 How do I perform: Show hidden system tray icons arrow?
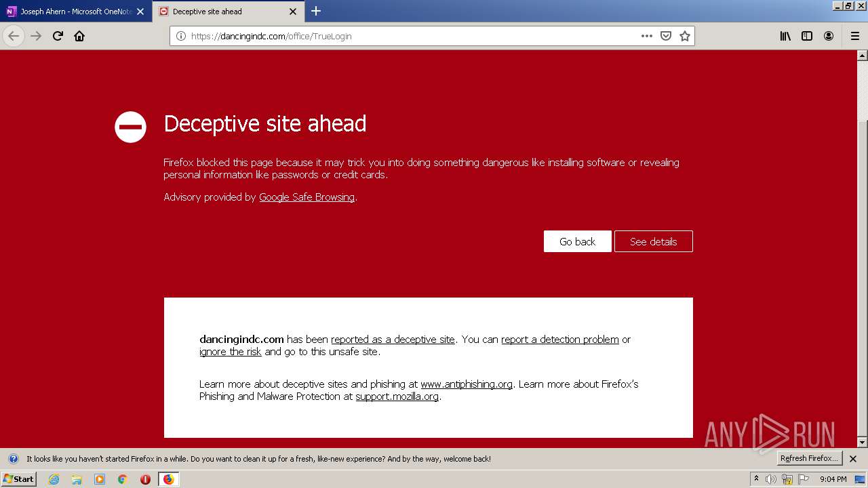click(x=757, y=479)
